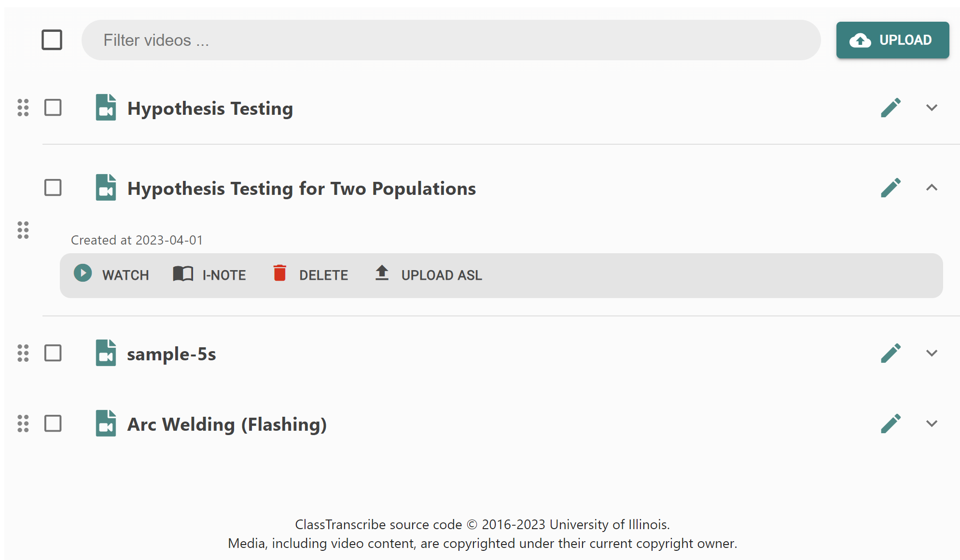Click into the Filter videos search field
The height and width of the screenshot is (560, 960).
coord(451,40)
